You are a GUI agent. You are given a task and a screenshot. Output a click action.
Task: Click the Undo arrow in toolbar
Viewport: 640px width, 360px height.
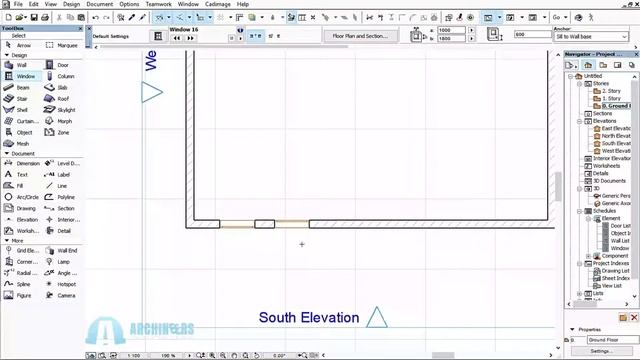tap(96, 18)
